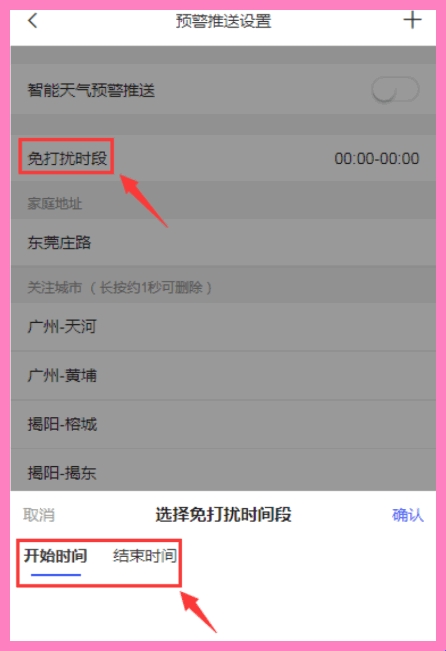Screen dimensions: 446x651
Task: Select the 揭阳-揭东 city entry
Action: click(x=223, y=470)
